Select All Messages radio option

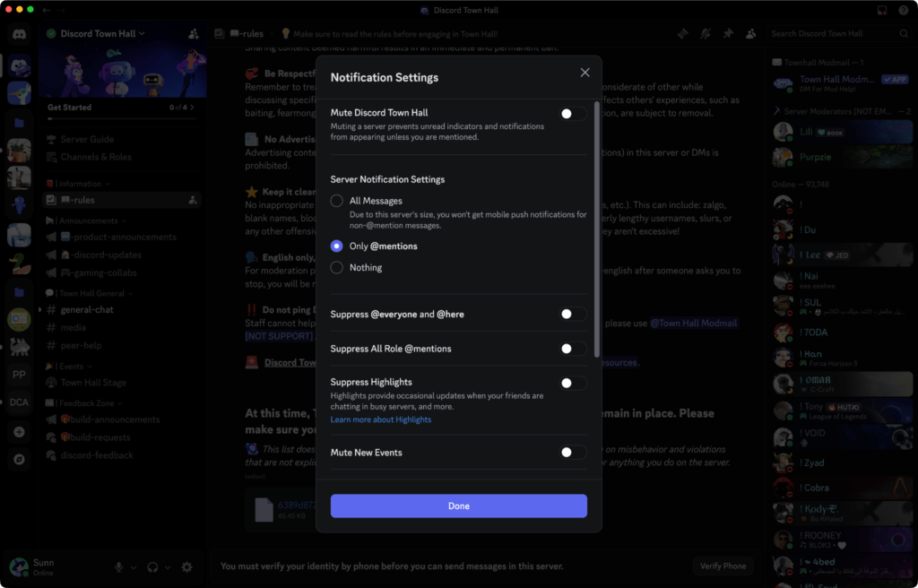(x=337, y=201)
